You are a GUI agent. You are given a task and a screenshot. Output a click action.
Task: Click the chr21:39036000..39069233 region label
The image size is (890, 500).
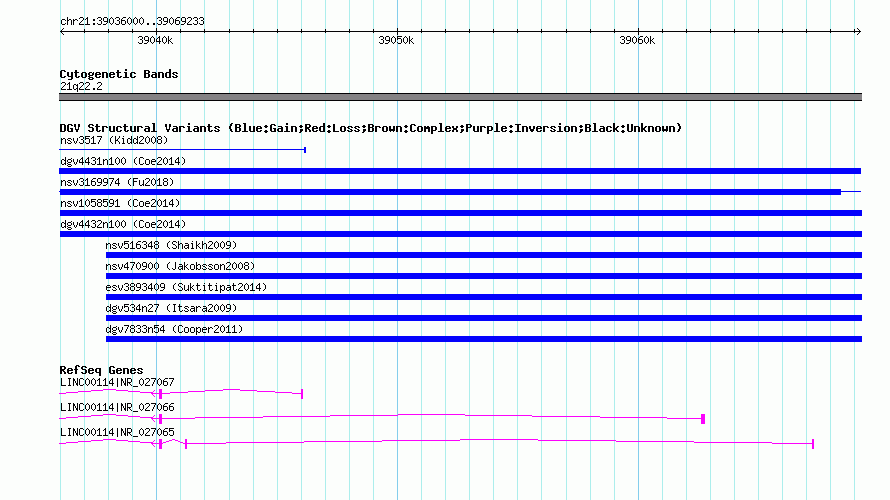tap(132, 21)
